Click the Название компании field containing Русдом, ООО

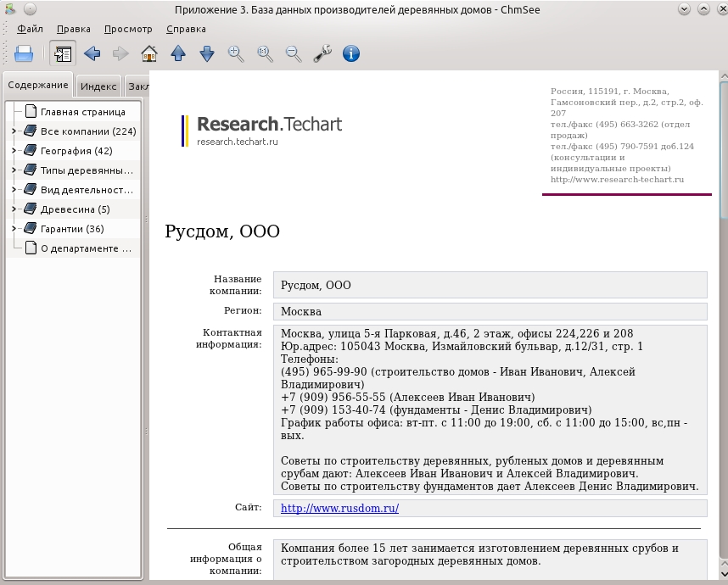[x=490, y=285]
